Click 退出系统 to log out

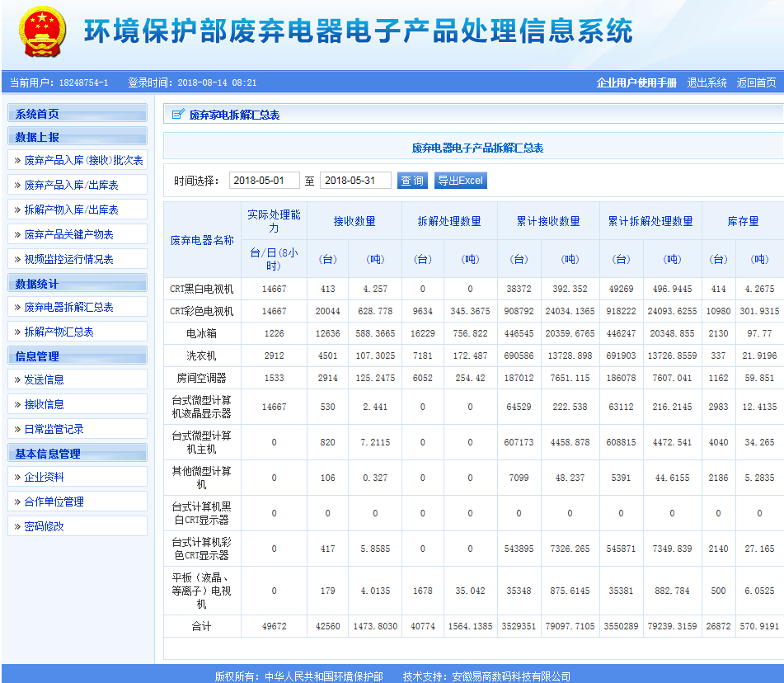707,82
